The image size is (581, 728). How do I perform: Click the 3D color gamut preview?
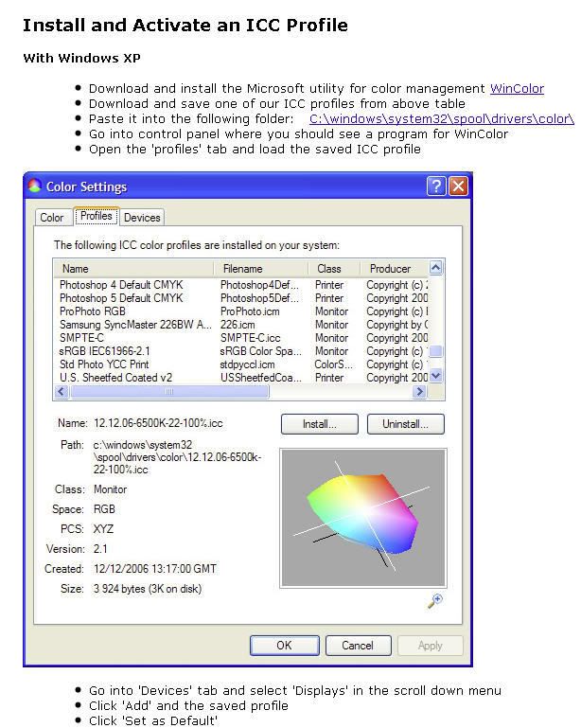pos(362,517)
